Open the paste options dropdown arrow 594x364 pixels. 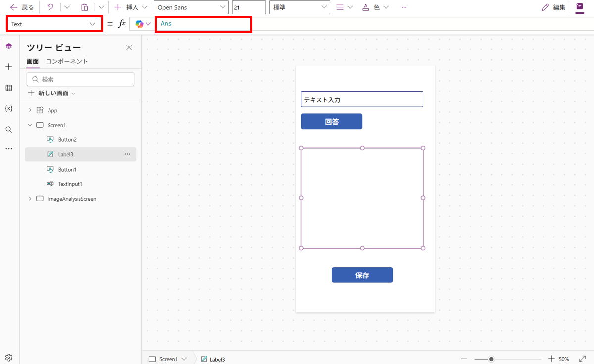tap(101, 7)
